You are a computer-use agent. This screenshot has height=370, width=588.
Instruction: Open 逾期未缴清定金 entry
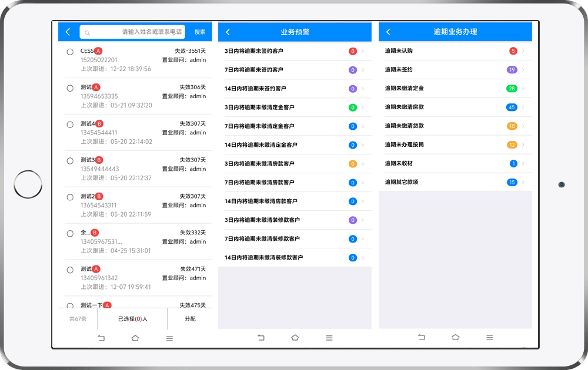tap(455, 88)
